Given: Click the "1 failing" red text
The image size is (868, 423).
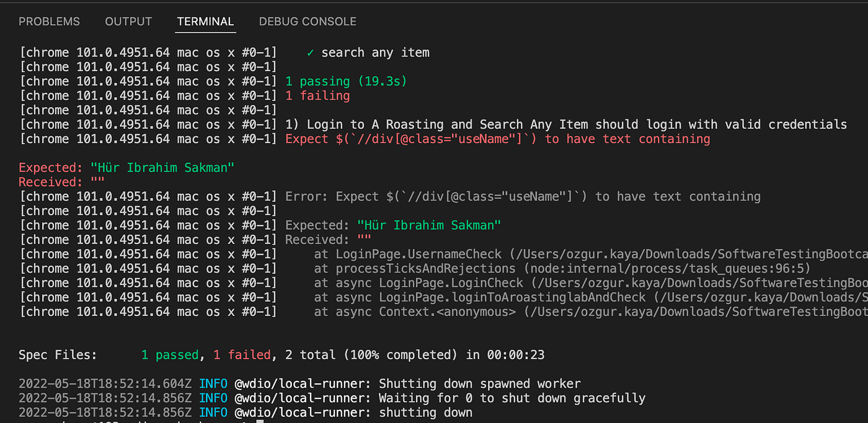Looking at the screenshot, I should click(x=317, y=95).
